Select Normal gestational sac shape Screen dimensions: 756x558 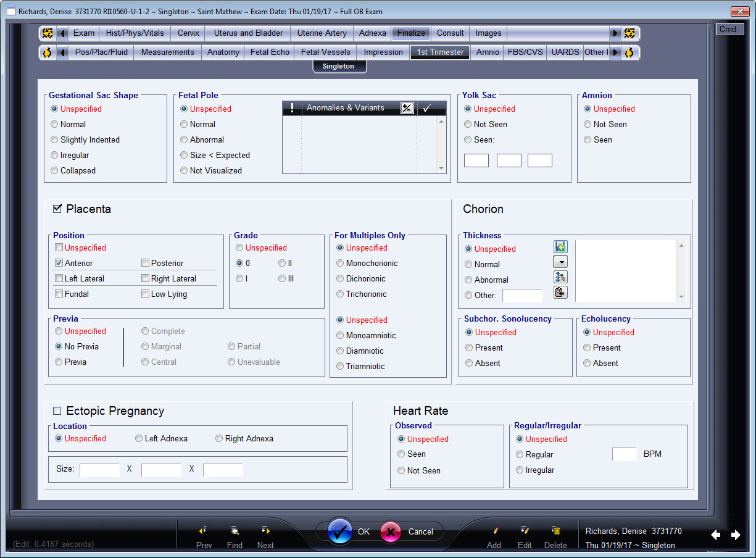(x=55, y=124)
